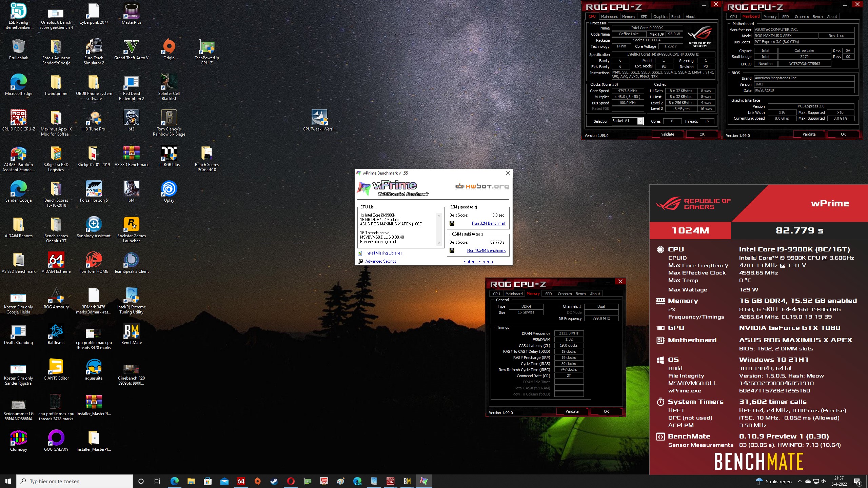Click Validate in top-left CPU-Z window
The width and height of the screenshot is (868, 488).
pos(668,134)
